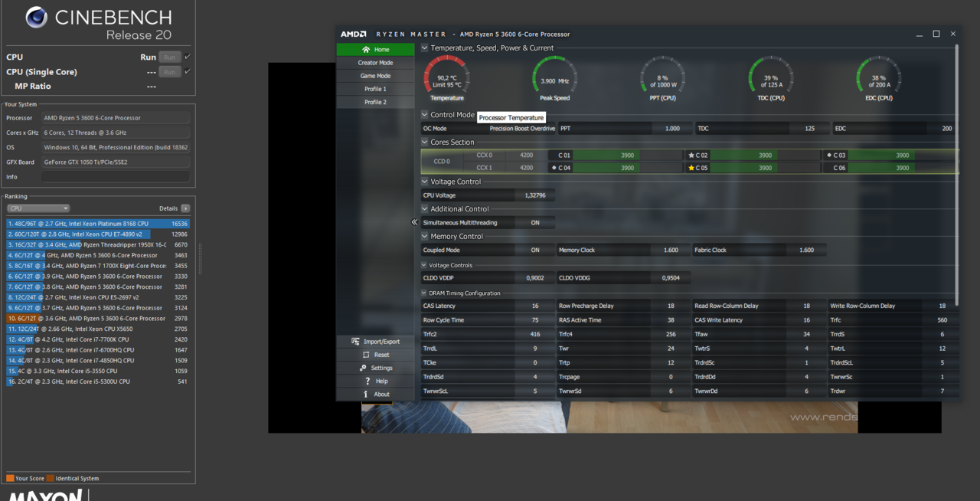Click the Memory Clock 1.600 value

671,250
